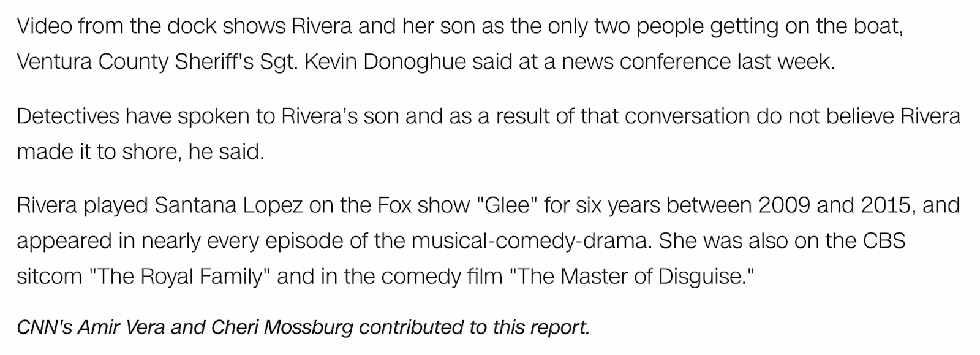The height and width of the screenshot is (355, 980).
Task: Click the contributor name "Cheri Mossburg"
Action: point(282,327)
